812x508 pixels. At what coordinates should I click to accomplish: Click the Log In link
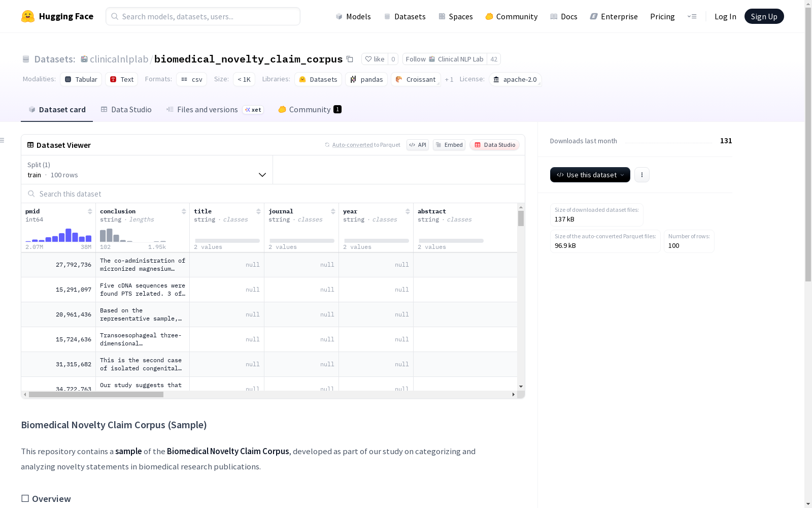[725, 16]
